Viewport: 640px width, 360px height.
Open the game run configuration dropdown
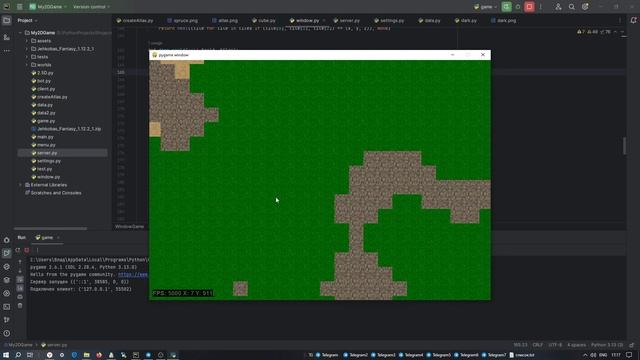(485, 7)
